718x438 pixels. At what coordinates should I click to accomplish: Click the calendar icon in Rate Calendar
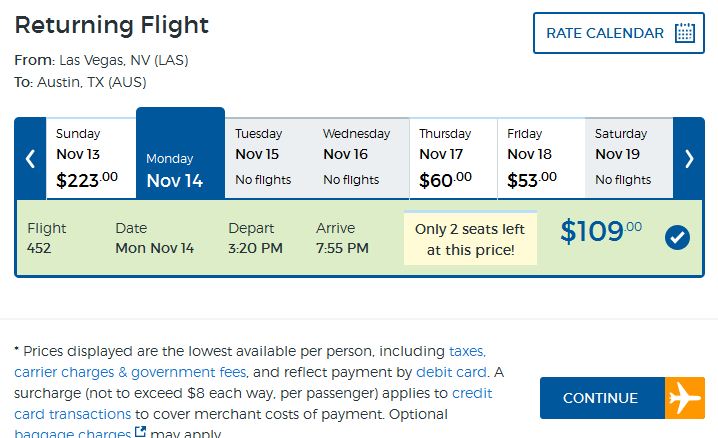pyautogui.click(x=685, y=33)
